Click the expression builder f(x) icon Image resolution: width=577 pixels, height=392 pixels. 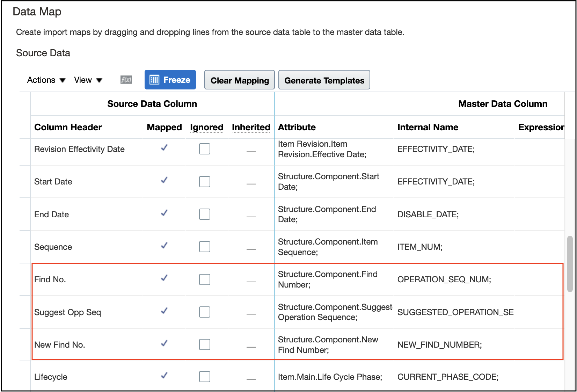[126, 80]
